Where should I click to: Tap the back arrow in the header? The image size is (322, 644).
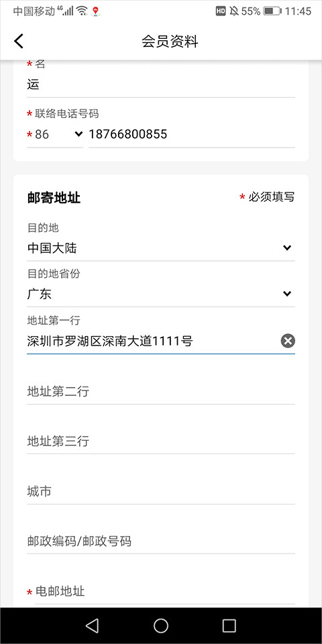(19, 41)
